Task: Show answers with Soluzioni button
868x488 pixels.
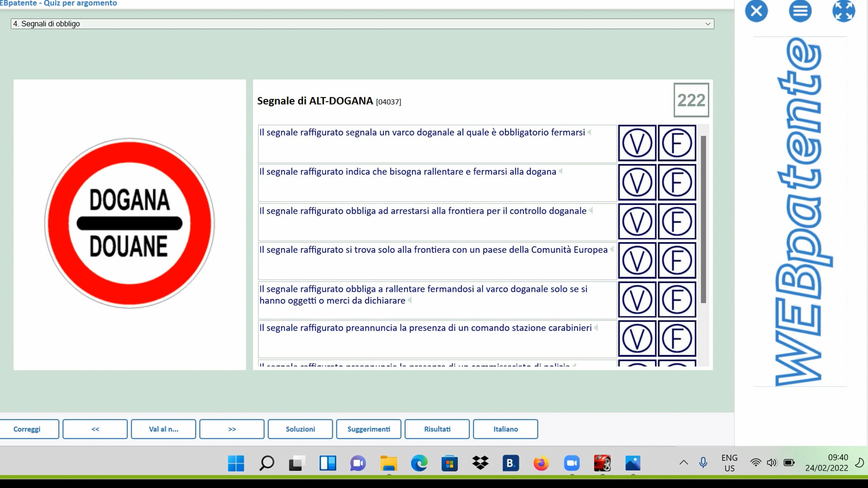Action: point(300,429)
